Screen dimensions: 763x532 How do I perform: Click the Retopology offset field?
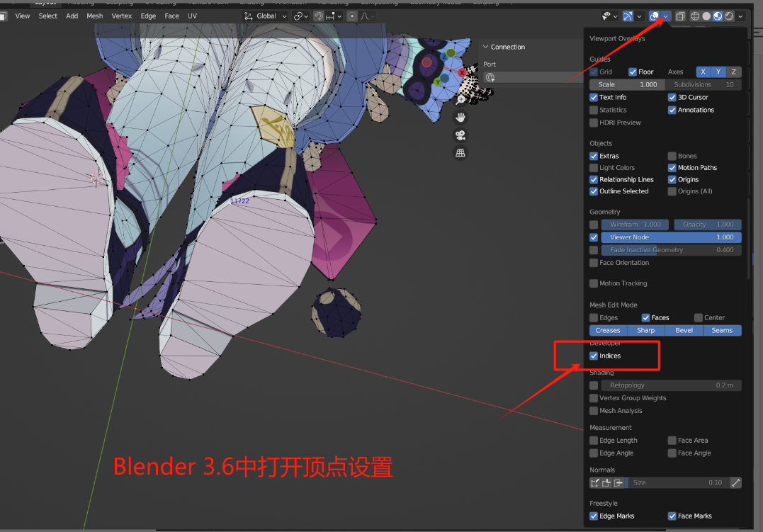point(672,385)
